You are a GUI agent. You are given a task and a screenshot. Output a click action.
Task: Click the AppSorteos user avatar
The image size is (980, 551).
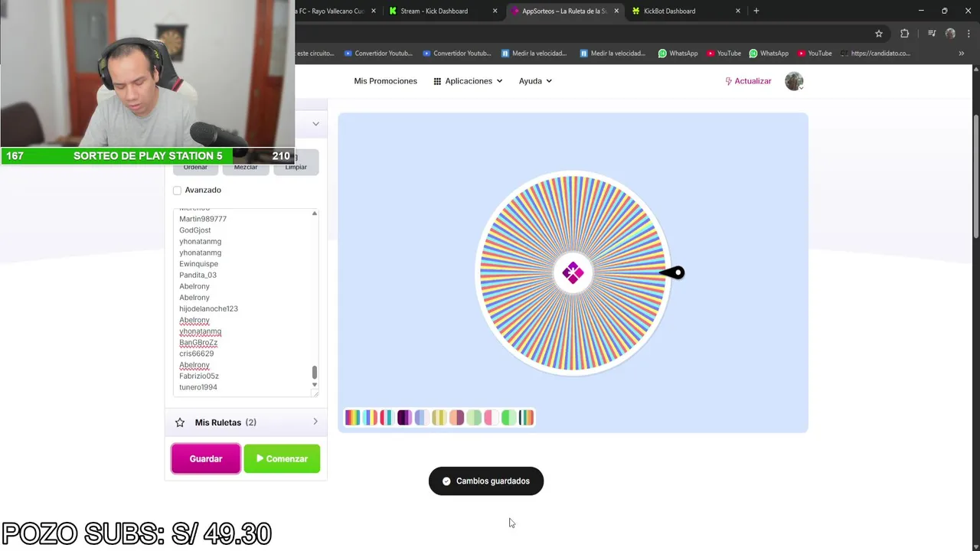click(794, 81)
